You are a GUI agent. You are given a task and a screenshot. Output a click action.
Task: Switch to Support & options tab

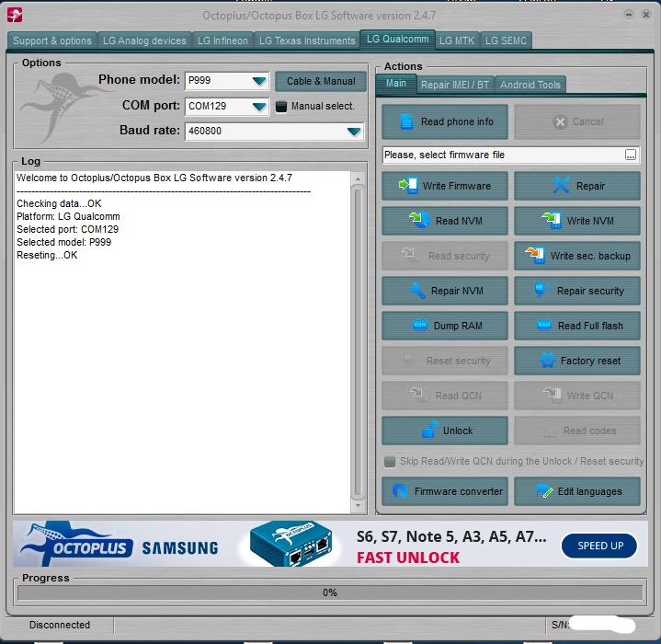[51, 40]
